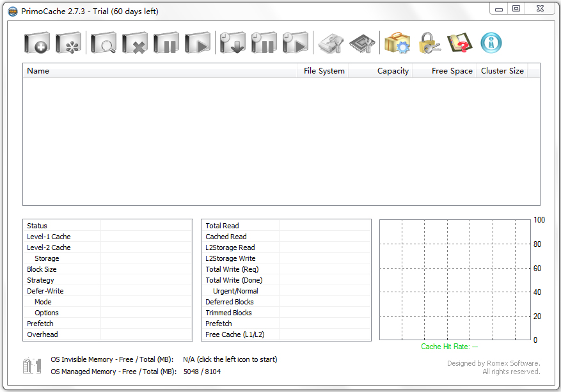Resume the cache task via toolbar
Image resolution: width=561 pixels, height=392 pixels.
198,43
